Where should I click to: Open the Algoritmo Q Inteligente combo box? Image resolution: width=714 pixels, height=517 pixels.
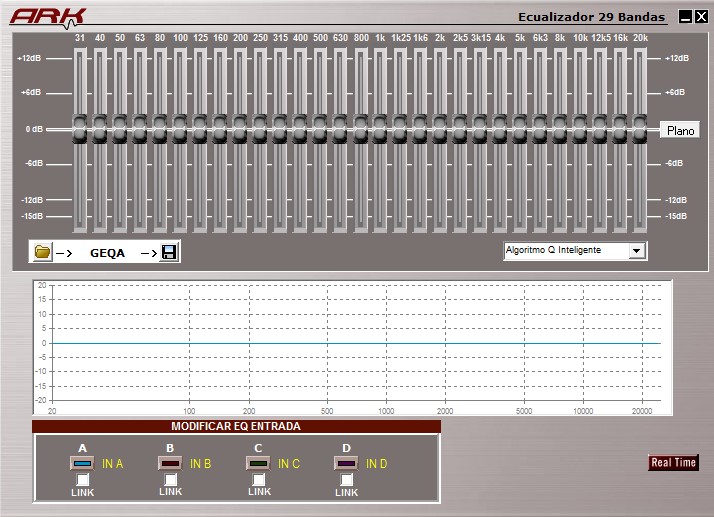pyautogui.click(x=575, y=251)
